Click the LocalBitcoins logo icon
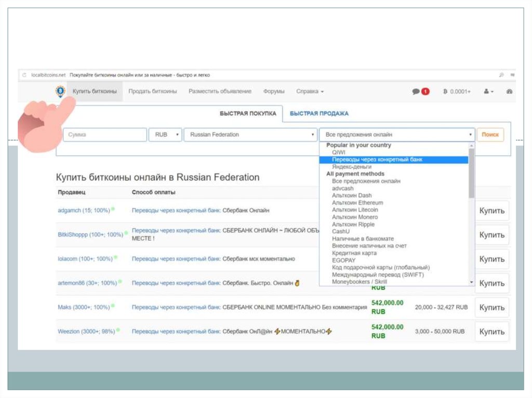The height and width of the screenshot is (398, 532). [61, 91]
